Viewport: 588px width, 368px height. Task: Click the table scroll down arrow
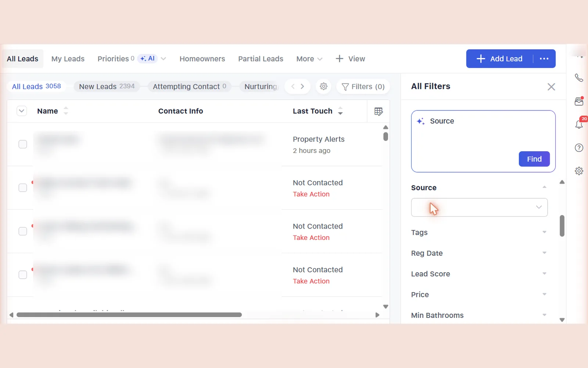coord(386,307)
